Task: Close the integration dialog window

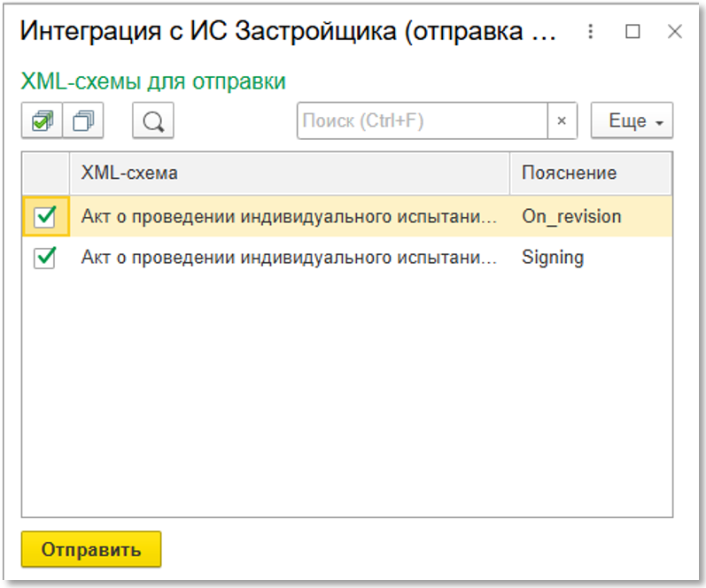Action: point(674,32)
